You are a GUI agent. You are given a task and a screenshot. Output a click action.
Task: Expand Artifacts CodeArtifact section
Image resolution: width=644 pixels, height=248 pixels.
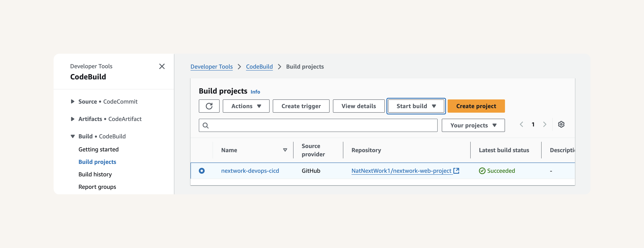pyautogui.click(x=72, y=119)
